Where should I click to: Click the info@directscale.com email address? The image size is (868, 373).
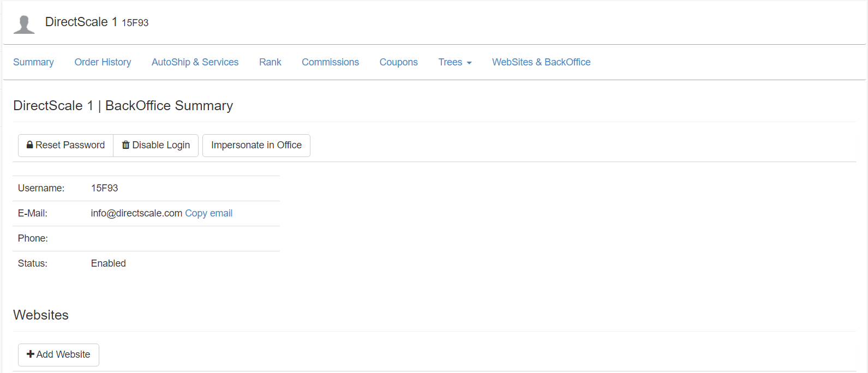(136, 213)
